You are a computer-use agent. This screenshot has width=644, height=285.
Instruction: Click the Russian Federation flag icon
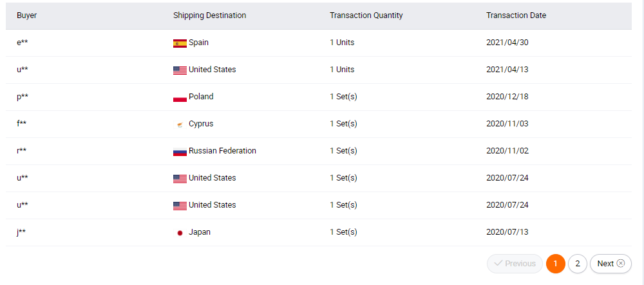pyautogui.click(x=180, y=152)
